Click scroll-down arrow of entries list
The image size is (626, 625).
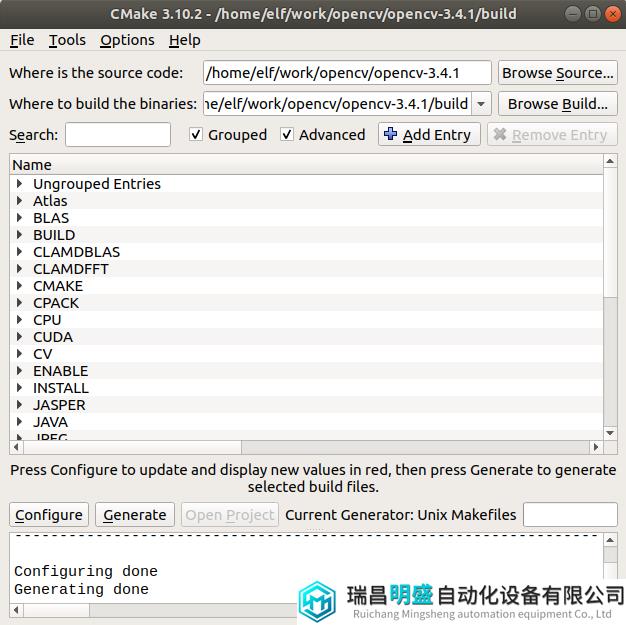[610, 433]
